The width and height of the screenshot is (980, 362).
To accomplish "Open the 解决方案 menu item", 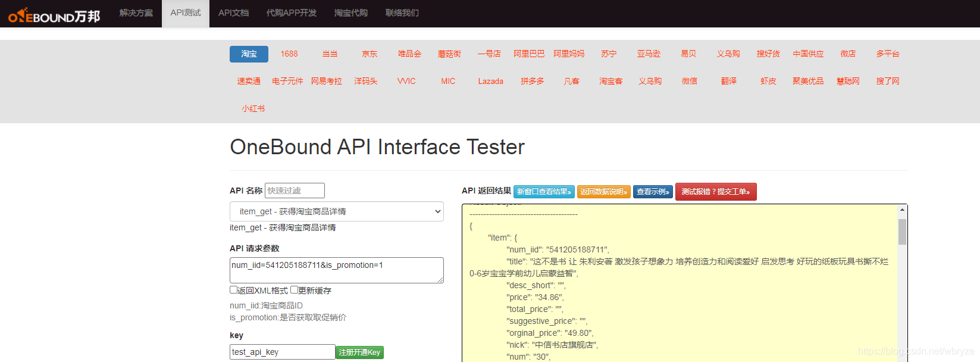I will click(136, 13).
